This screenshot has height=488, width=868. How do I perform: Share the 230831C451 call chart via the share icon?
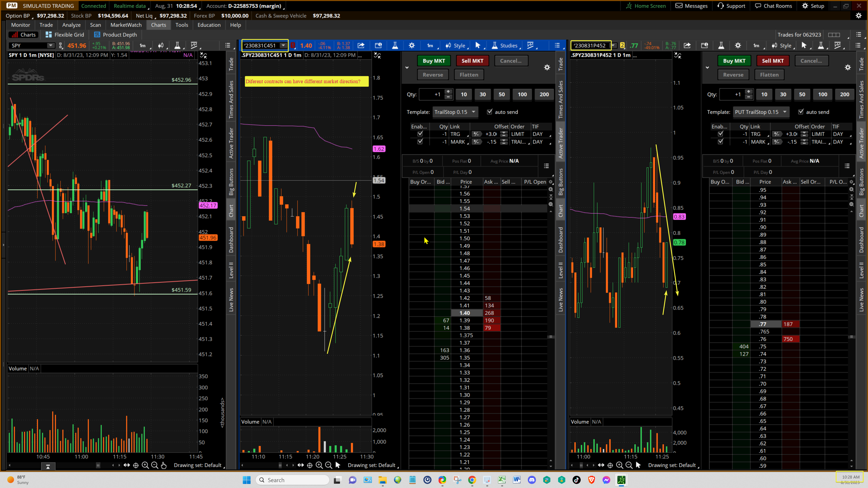pos(361,45)
